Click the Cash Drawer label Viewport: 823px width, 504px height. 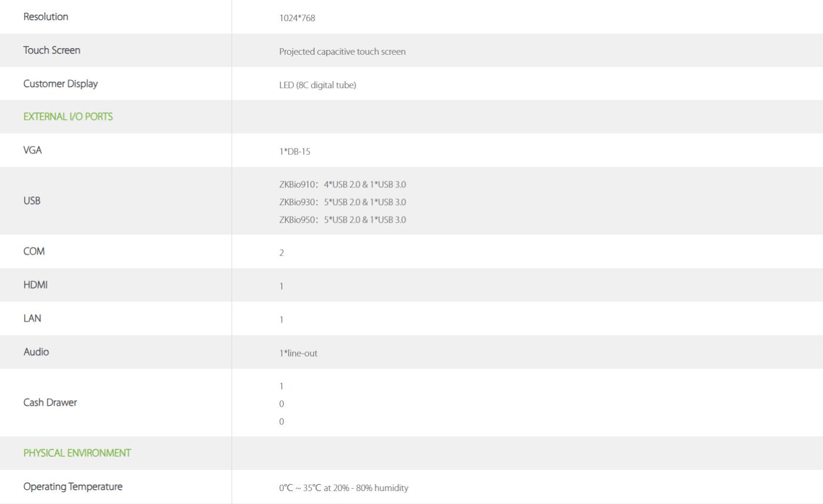pyautogui.click(x=50, y=402)
